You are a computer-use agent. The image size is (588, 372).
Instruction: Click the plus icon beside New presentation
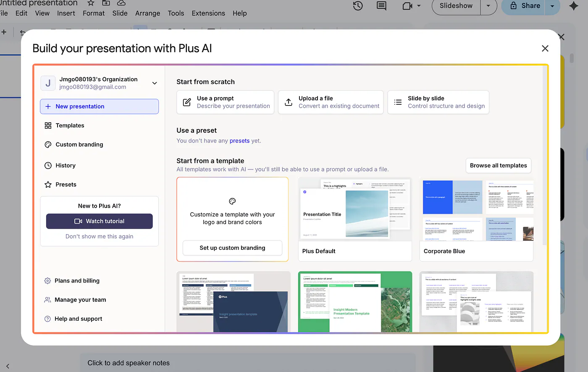point(48,106)
